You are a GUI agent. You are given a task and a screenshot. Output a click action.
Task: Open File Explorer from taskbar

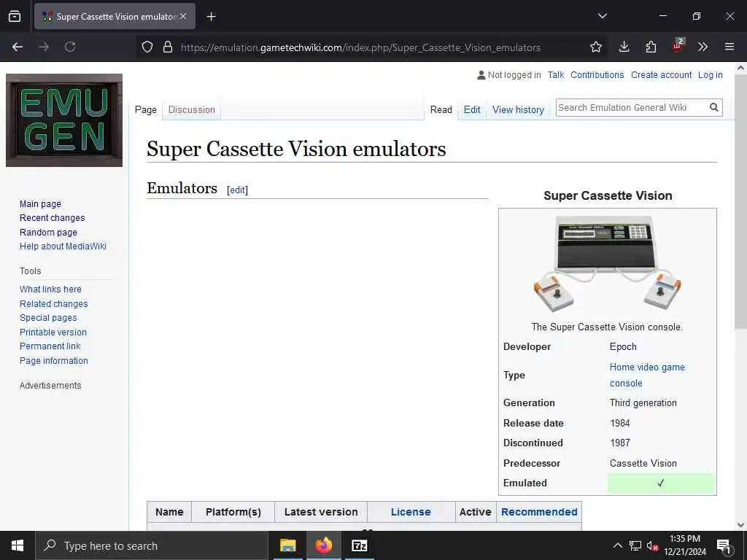coord(287,545)
